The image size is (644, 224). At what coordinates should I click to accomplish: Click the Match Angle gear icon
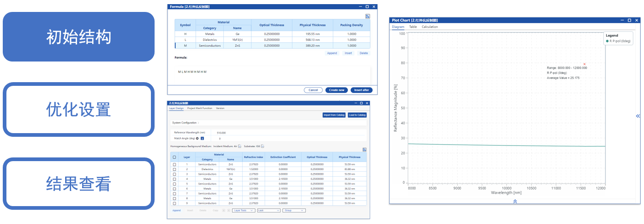pos(197,138)
